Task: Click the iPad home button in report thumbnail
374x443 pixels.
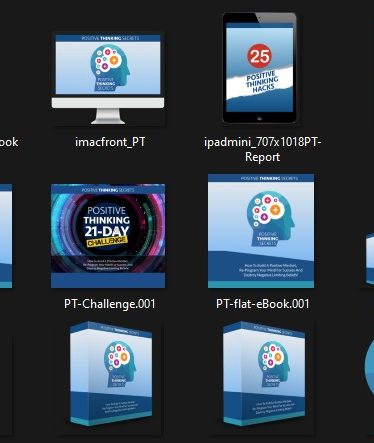Action: [259, 118]
